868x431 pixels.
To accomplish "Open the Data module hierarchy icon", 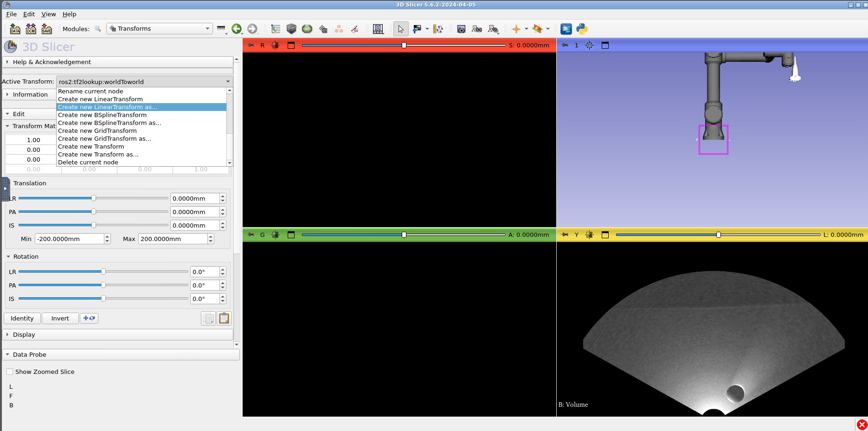I will (276, 29).
